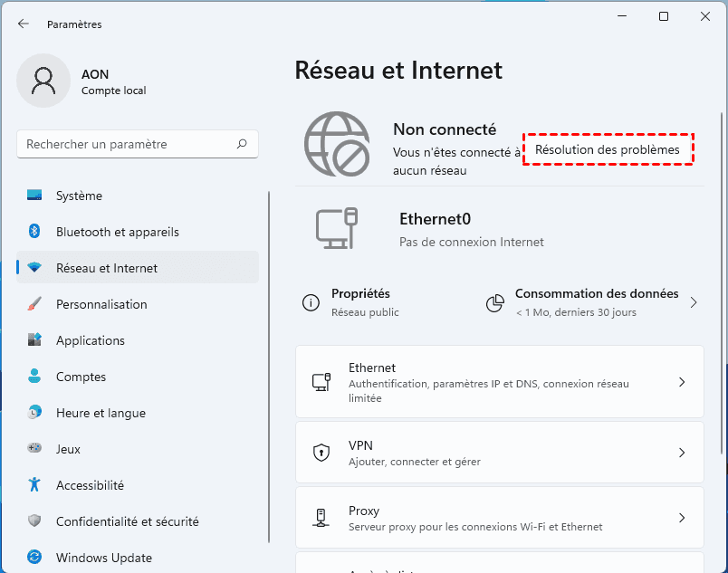Screen dimensions: 728x573
Task: Click the search magnifier icon
Action: click(242, 144)
